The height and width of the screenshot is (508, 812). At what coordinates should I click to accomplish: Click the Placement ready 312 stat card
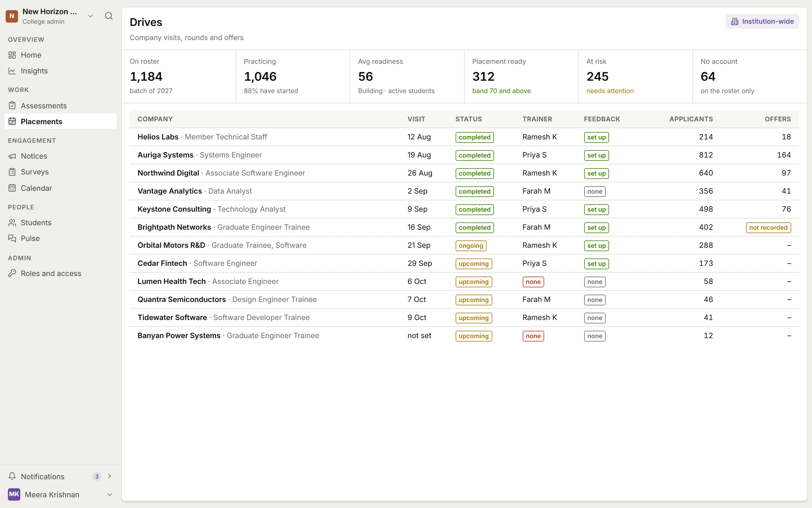(521, 76)
